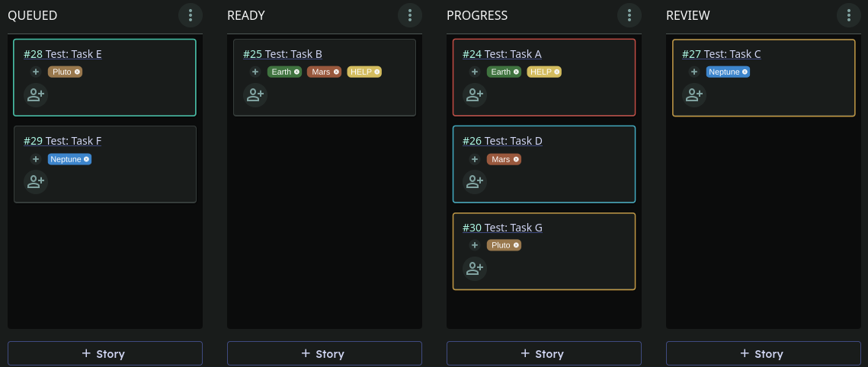This screenshot has height=367, width=868.
Task: Click assign-user icon on Task E card
Action: (36, 95)
